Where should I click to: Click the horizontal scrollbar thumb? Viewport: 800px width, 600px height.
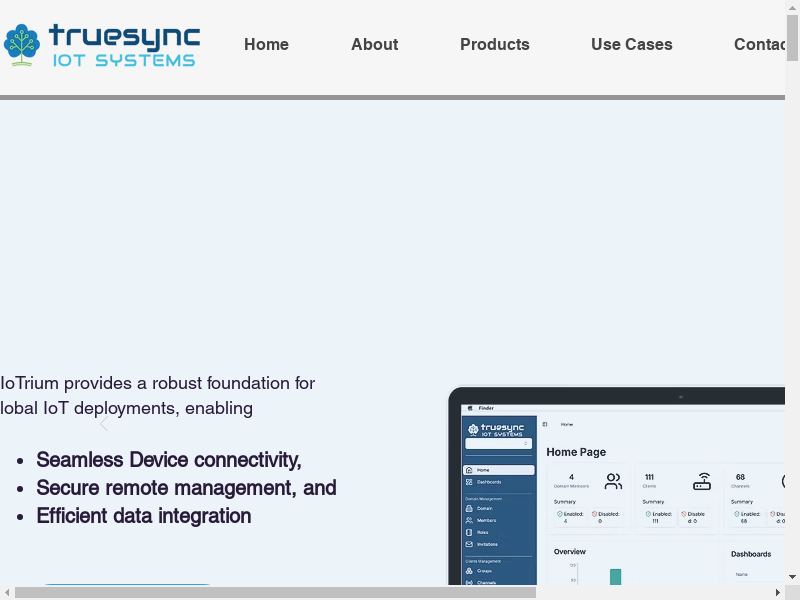click(275, 592)
